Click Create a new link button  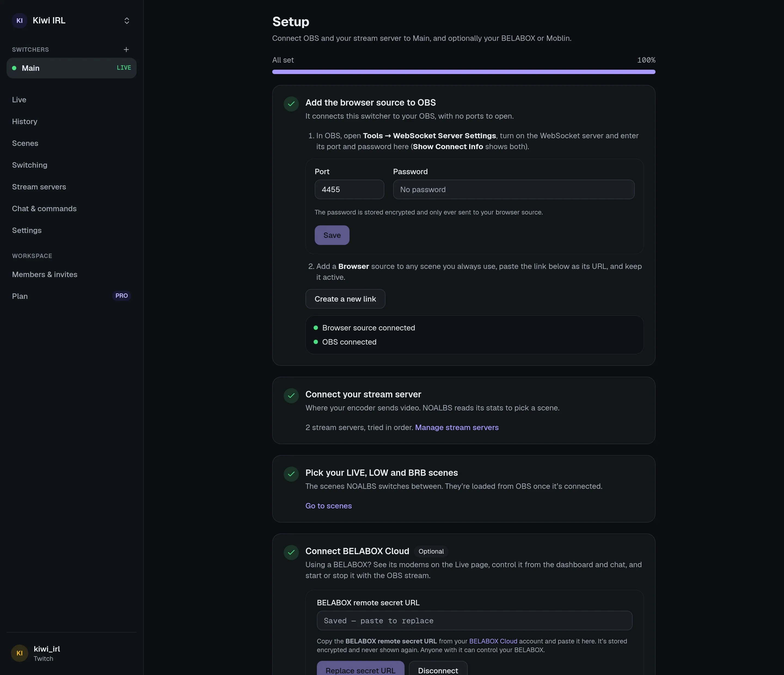[x=345, y=299]
